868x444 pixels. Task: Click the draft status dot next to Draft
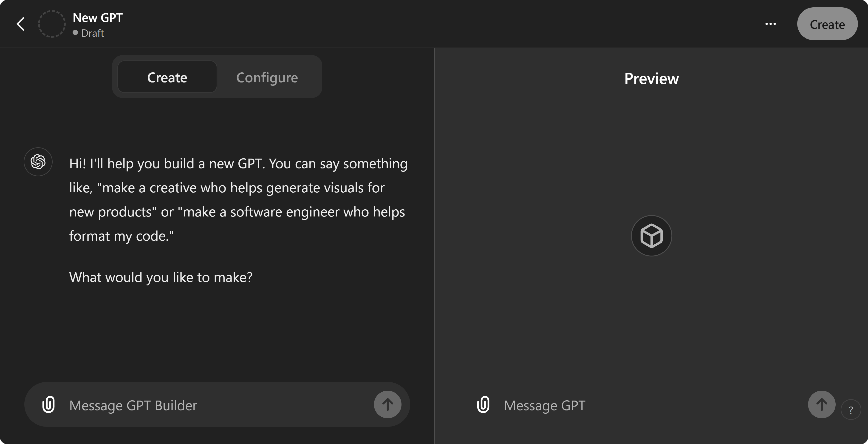pos(75,33)
